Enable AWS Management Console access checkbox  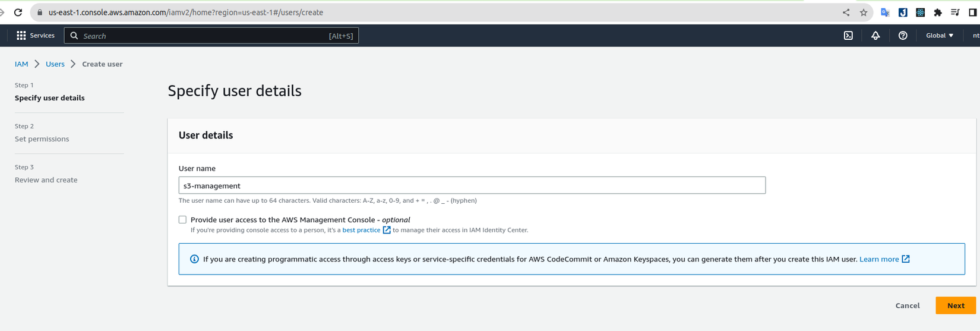[x=182, y=220]
